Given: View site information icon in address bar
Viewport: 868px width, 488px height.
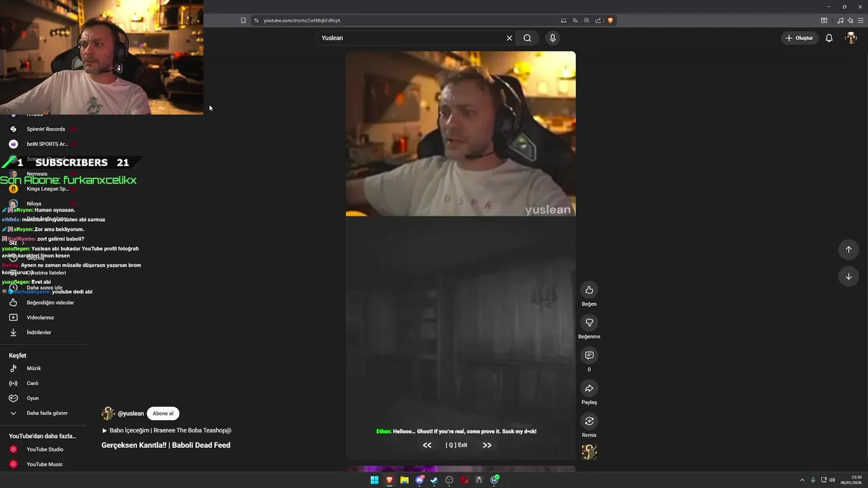Looking at the screenshot, I should [256, 20].
